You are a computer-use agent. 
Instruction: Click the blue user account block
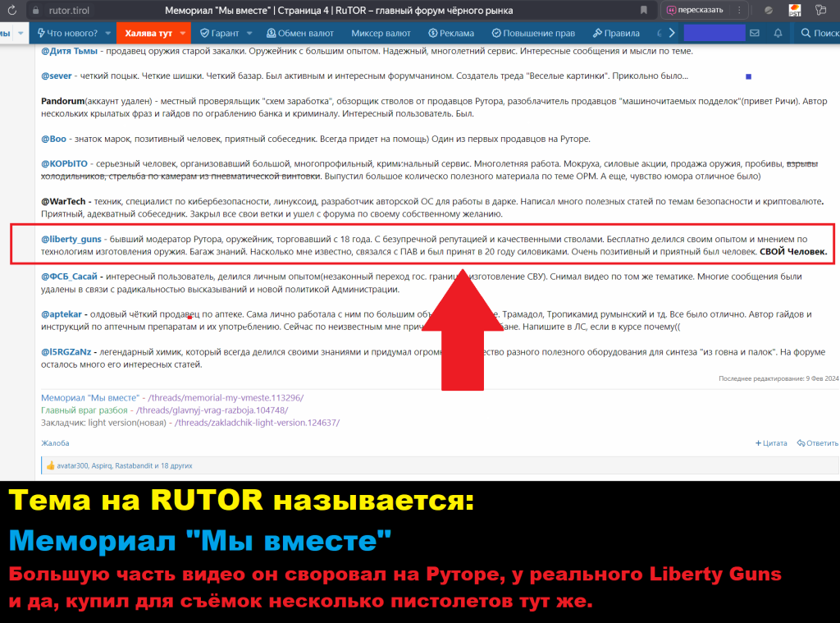point(714,33)
